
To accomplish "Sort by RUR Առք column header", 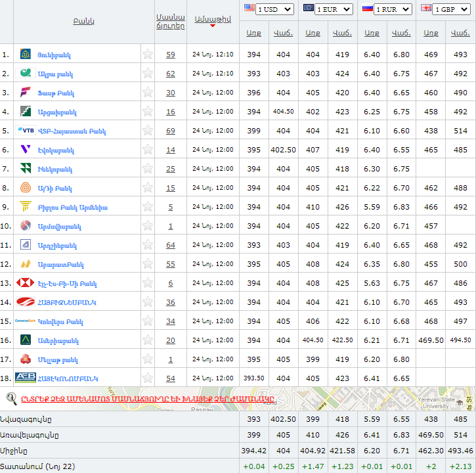I will pyautogui.click(x=372, y=33).
